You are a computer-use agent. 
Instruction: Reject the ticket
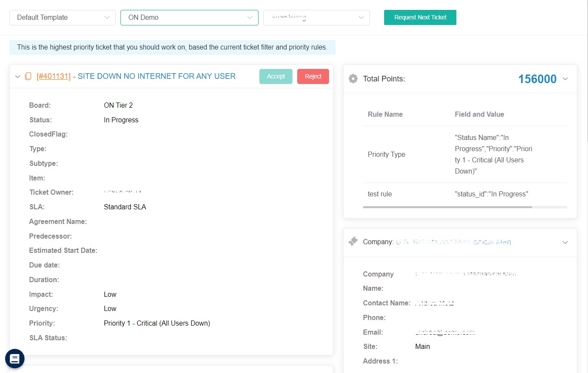[x=313, y=76]
